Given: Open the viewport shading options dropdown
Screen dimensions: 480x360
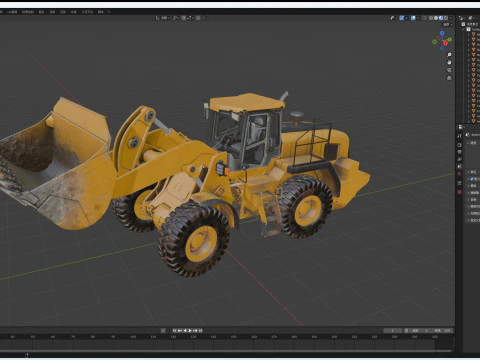Looking at the screenshot, I should [451, 18].
